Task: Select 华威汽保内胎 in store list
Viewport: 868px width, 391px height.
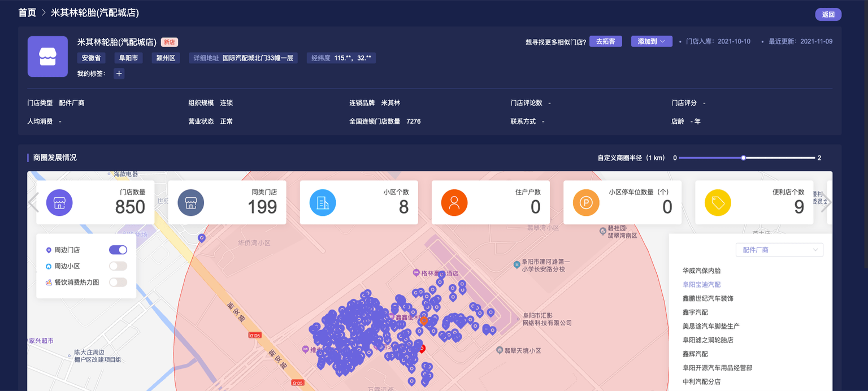Action: point(701,271)
